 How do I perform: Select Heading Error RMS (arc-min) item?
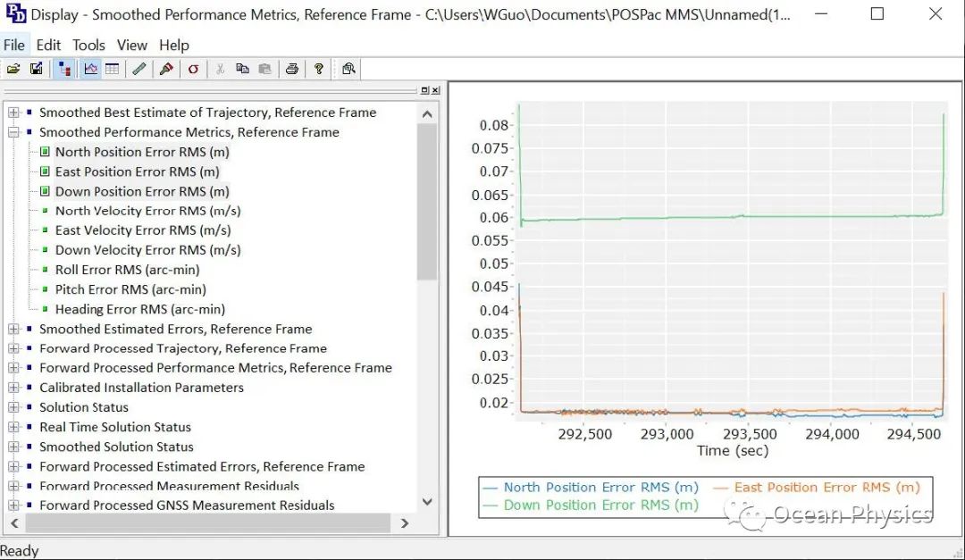(x=139, y=309)
